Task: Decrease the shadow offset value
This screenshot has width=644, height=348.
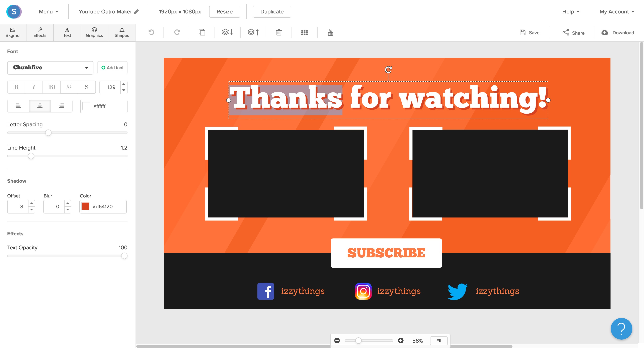Action: (31, 209)
